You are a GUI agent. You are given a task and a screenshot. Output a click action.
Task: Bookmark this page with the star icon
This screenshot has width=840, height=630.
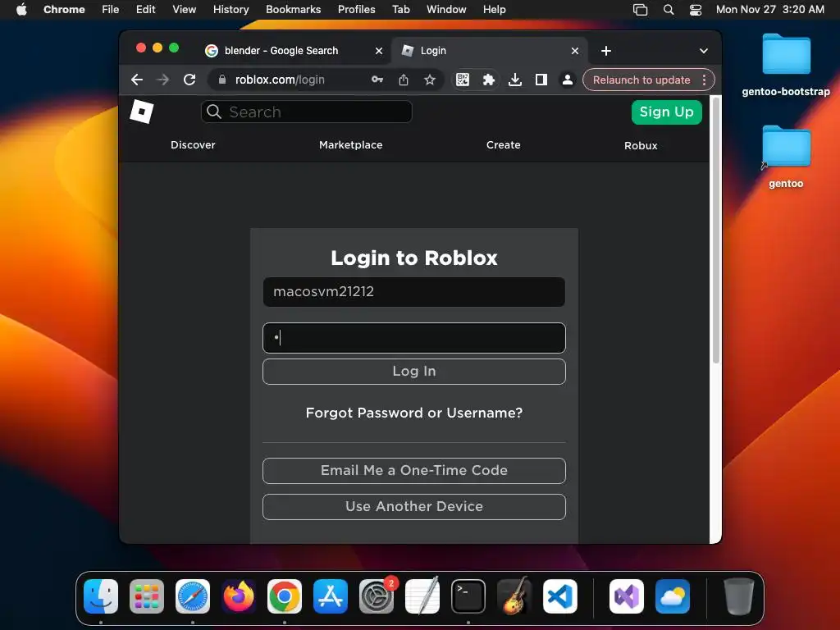tap(430, 80)
